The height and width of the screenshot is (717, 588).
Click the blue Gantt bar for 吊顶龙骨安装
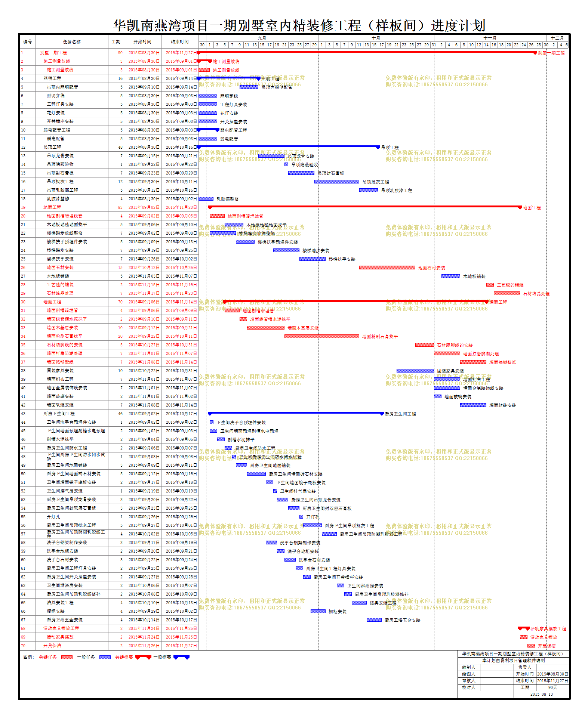click(x=271, y=156)
